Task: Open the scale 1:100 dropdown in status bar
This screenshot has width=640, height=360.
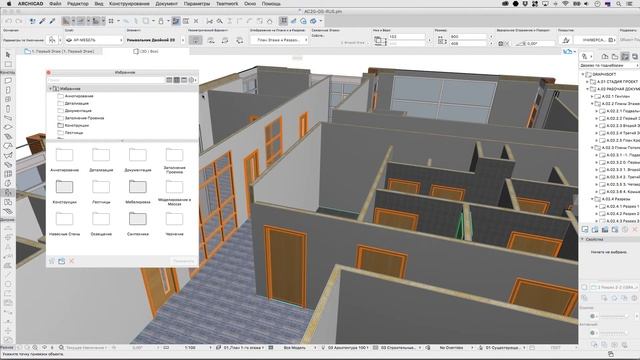Action: coord(198,348)
